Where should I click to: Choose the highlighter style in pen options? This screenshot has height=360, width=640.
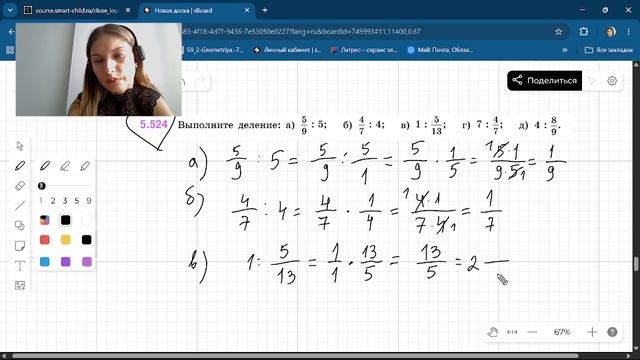click(84, 166)
